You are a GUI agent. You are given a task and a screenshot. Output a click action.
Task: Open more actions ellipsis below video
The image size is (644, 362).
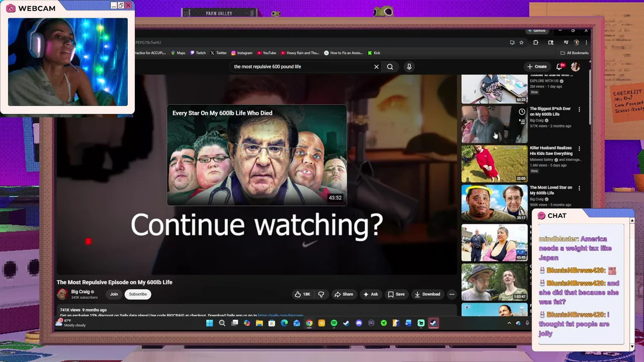[452, 294]
